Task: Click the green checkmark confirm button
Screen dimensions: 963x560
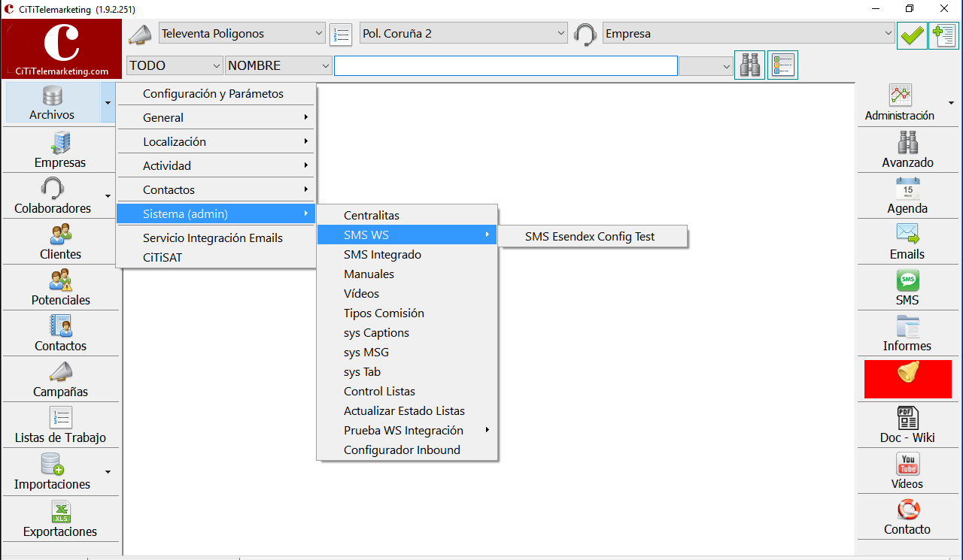Action: coord(912,35)
